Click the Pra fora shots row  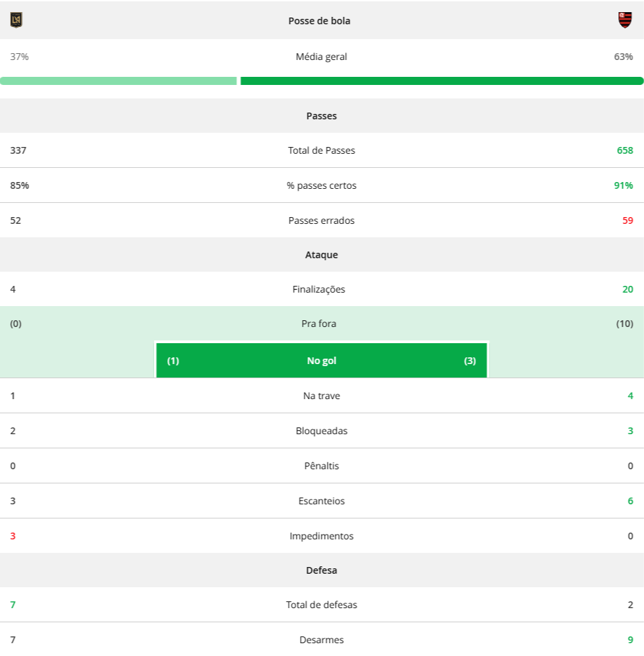(322, 324)
